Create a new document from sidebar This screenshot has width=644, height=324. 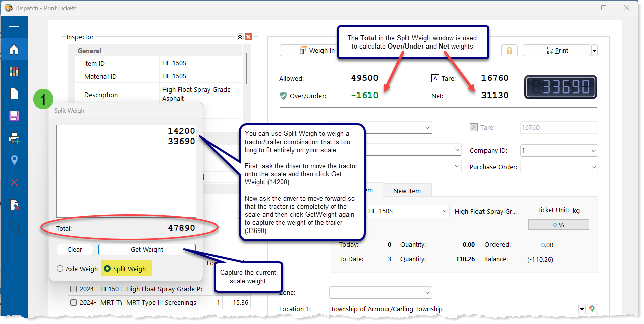click(14, 94)
